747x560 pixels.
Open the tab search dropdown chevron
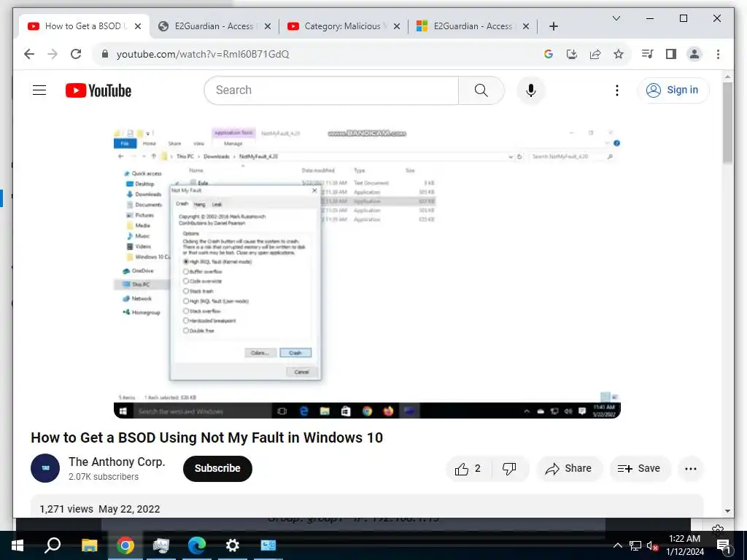(x=616, y=18)
